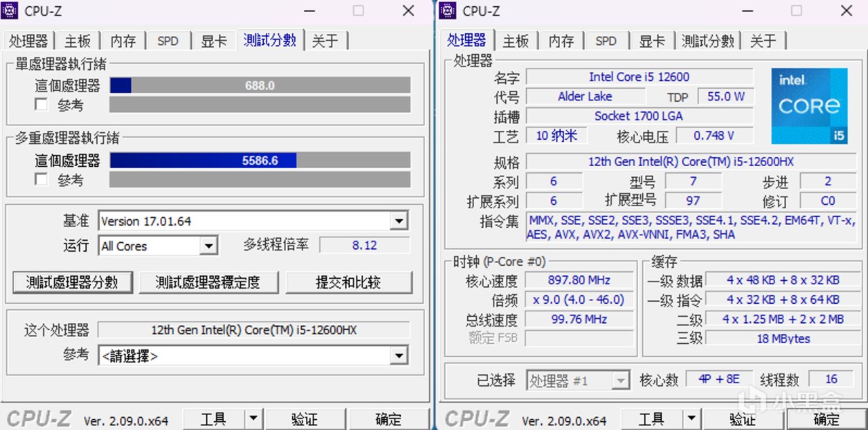
Task: Open the 运行 All Cores dropdown
Action: click(210, 246)
